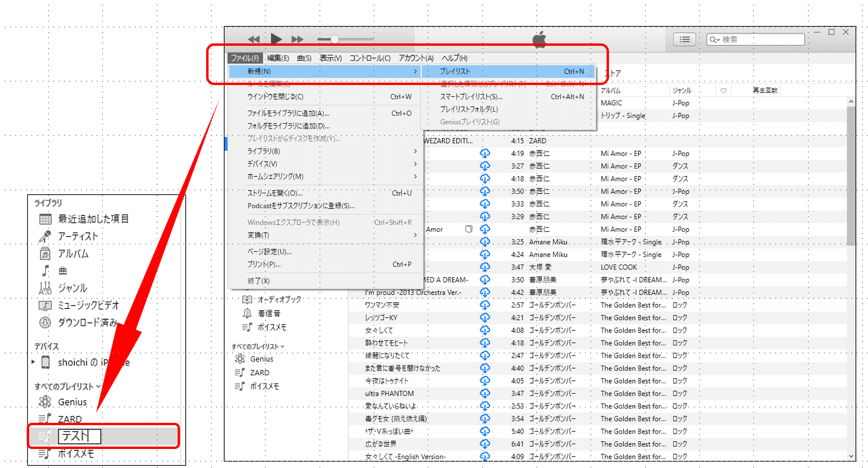This screenshot has width=868, height=468.
Task: Choose プレイリストフォルダ(L) in the submenu
Action: [508, 109]
